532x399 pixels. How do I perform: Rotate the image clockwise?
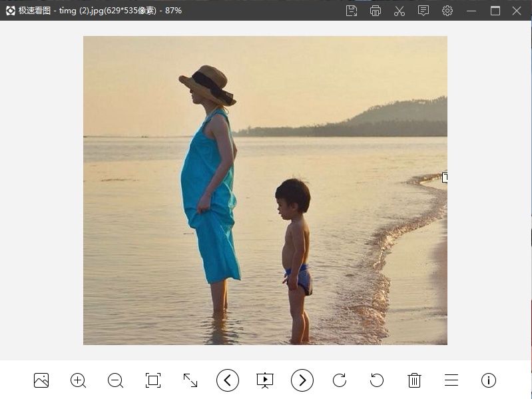pyautogui.click(x=340, y=380)
